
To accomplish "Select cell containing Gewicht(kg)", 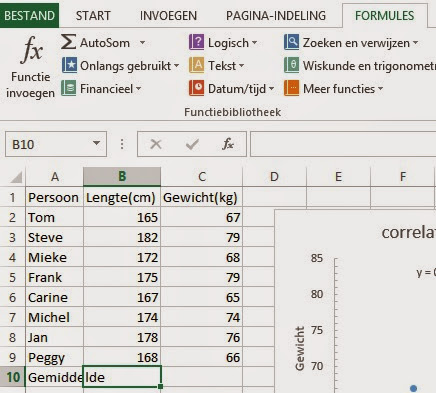I will (x=202, y=197).
